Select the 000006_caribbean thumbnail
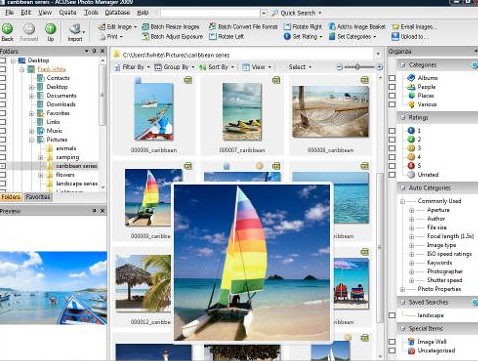 tap(154, 112)
